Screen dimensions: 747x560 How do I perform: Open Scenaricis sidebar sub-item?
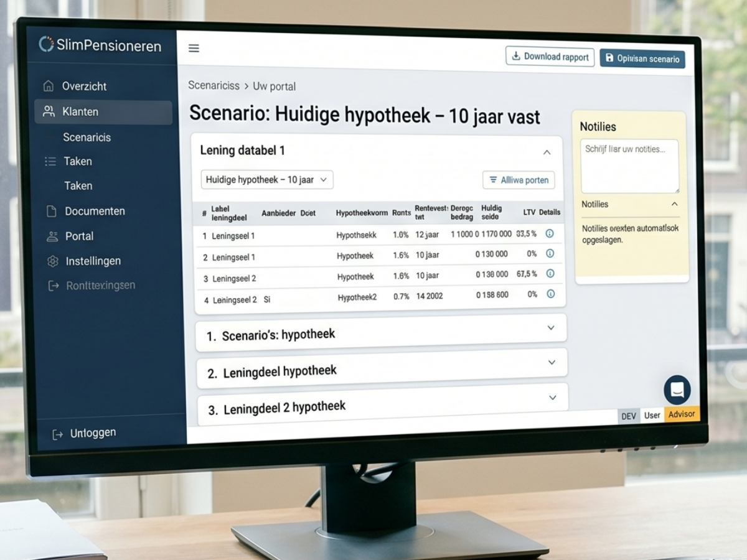point(87,138)
